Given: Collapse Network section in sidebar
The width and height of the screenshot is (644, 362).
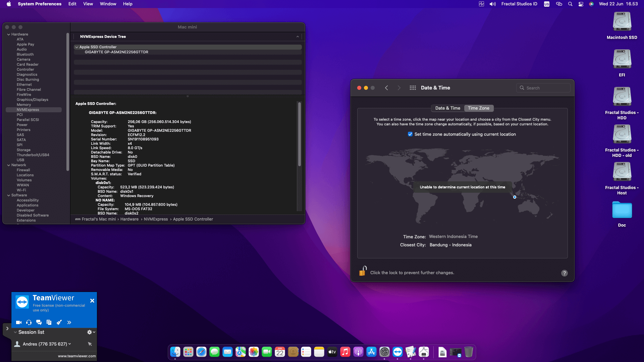Looking at the screenshot, I should [x=8, y=165].
